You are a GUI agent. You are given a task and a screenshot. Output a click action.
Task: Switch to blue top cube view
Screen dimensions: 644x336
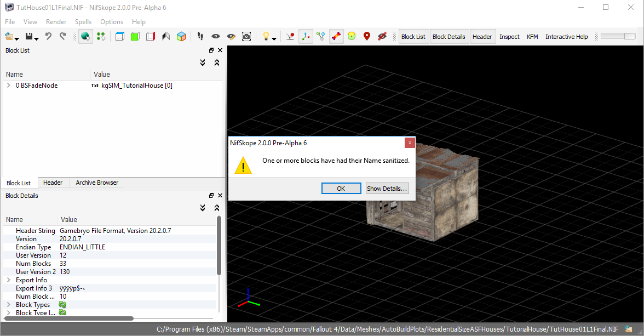click(x=119, y=36)
